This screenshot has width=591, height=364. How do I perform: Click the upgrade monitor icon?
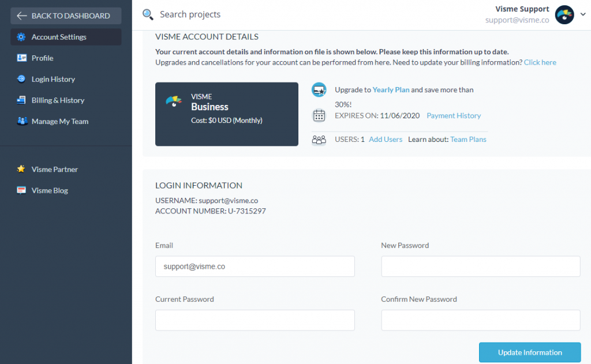319,89
